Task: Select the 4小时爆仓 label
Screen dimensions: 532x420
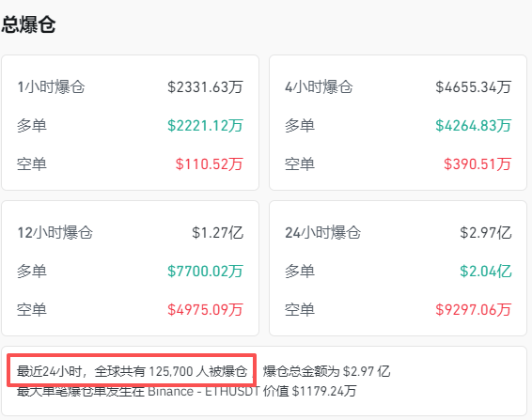Action: (x=319, y=86)
